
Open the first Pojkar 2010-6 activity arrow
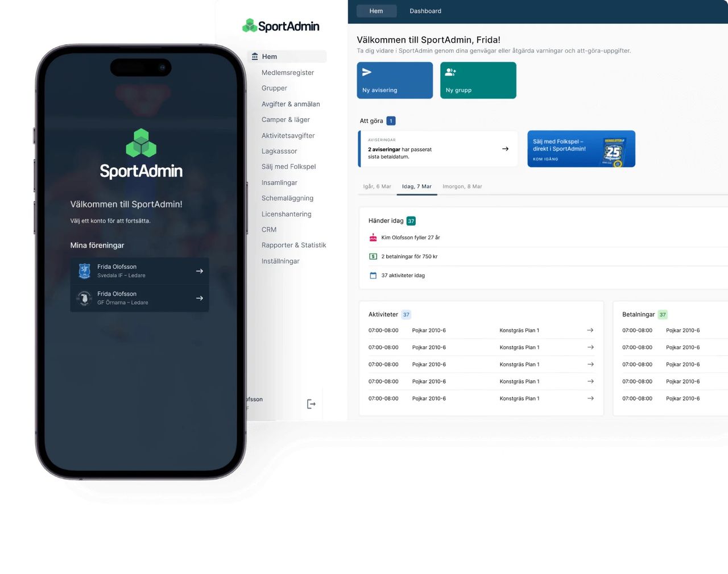point(590,330)
